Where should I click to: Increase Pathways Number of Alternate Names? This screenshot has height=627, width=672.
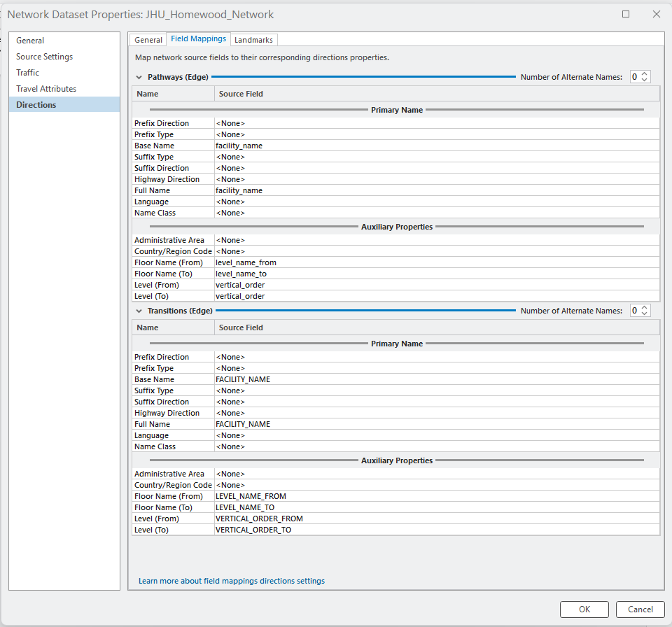tap(644, 74)
